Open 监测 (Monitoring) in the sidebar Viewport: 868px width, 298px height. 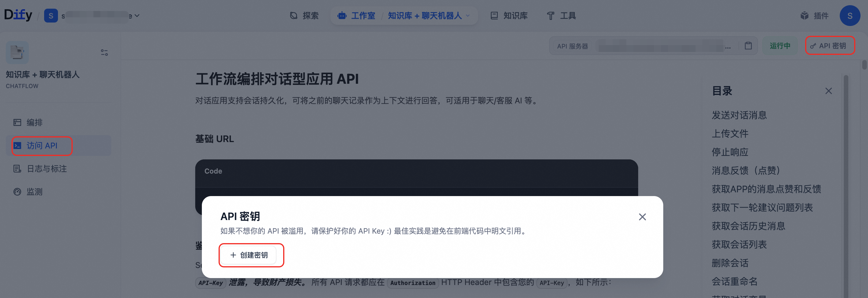point(58,192)
